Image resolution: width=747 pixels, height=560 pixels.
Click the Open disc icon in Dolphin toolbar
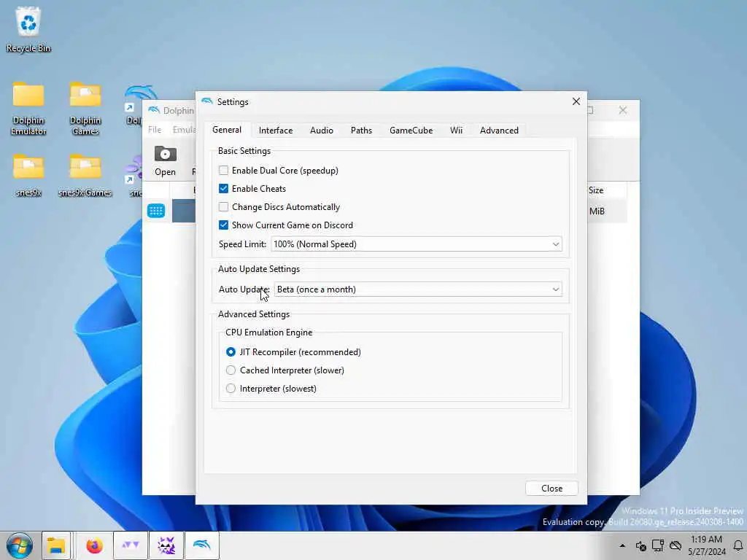(165, 160)
